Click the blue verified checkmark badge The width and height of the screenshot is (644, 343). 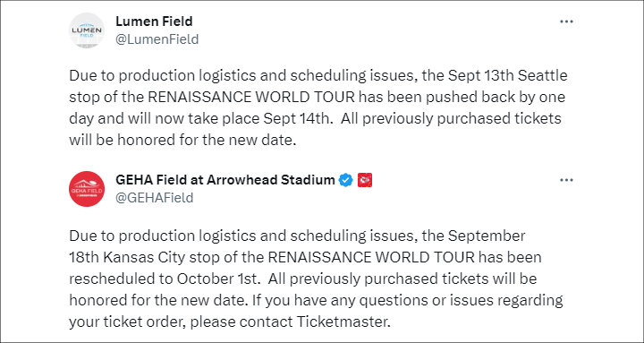(346, 180)
